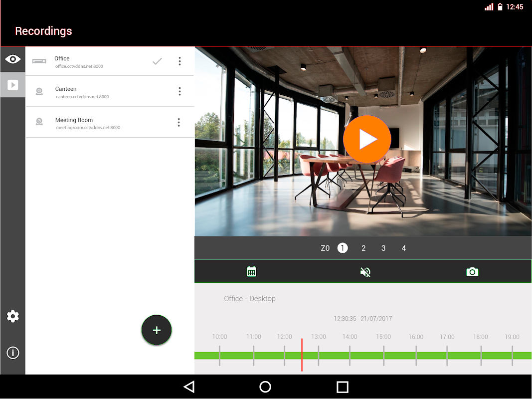Click the Recordings title

click(x=43, y=31)
